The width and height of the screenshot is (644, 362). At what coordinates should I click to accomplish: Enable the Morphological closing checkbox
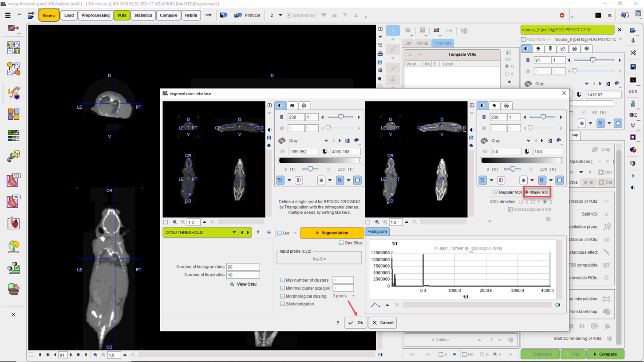pos(282,296)
